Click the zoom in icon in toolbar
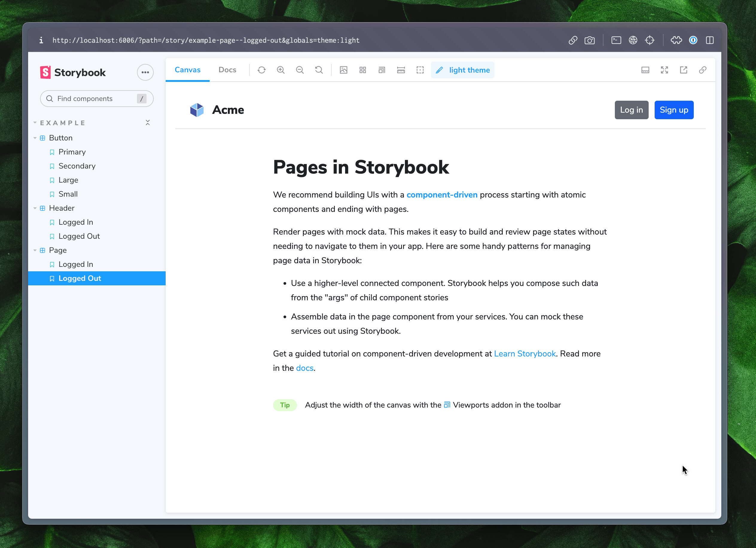 click(281, 70)
